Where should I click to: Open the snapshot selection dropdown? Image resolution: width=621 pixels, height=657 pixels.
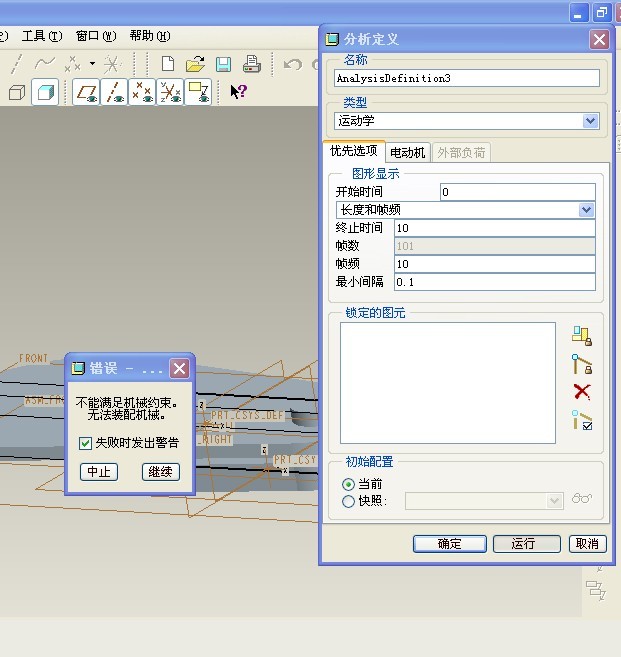554,501
